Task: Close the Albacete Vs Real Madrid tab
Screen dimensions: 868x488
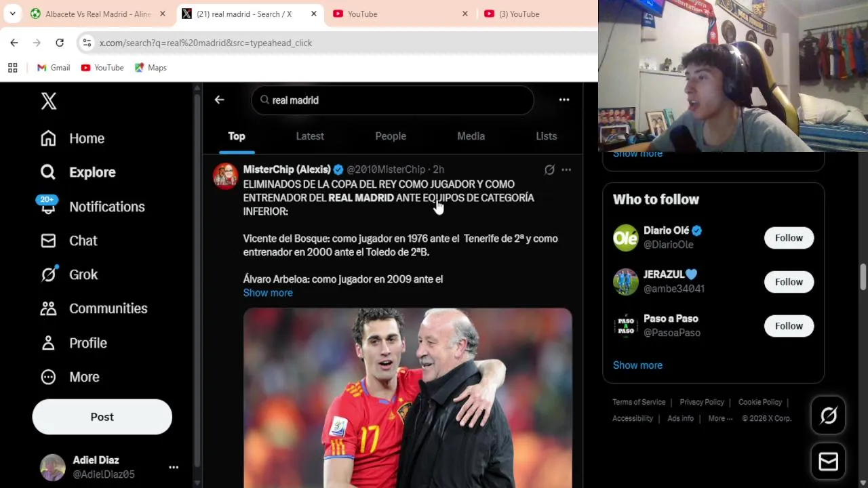Action: 162,14
